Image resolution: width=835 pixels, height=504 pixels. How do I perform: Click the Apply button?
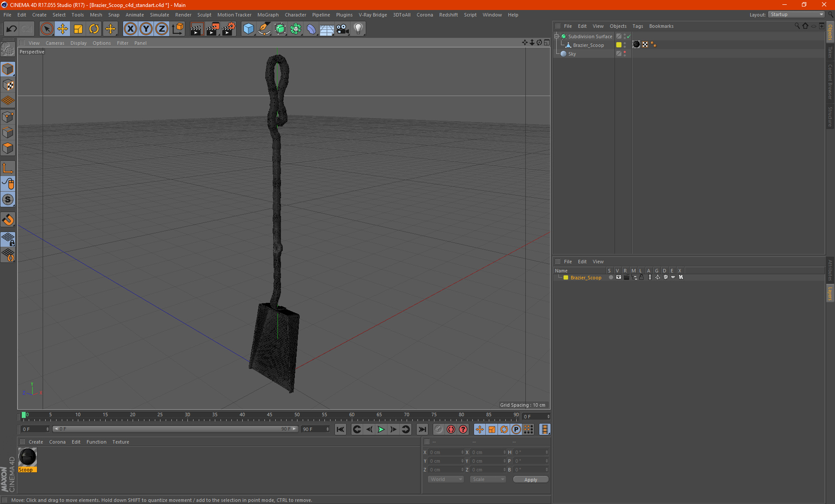(x=531, y=480)
